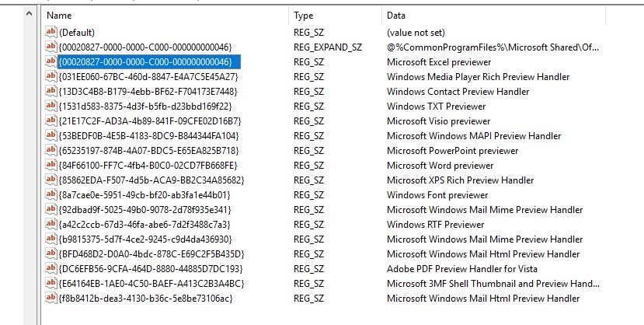Screen dimensions: 644x325
Task: Click the icon for Windows Contact Preview Handler row
Action: click(52, 91)
